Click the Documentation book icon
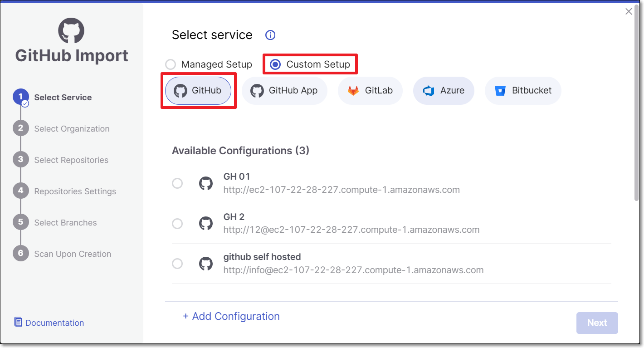Viewport: 644px width, 348px height. pos(18,322)
